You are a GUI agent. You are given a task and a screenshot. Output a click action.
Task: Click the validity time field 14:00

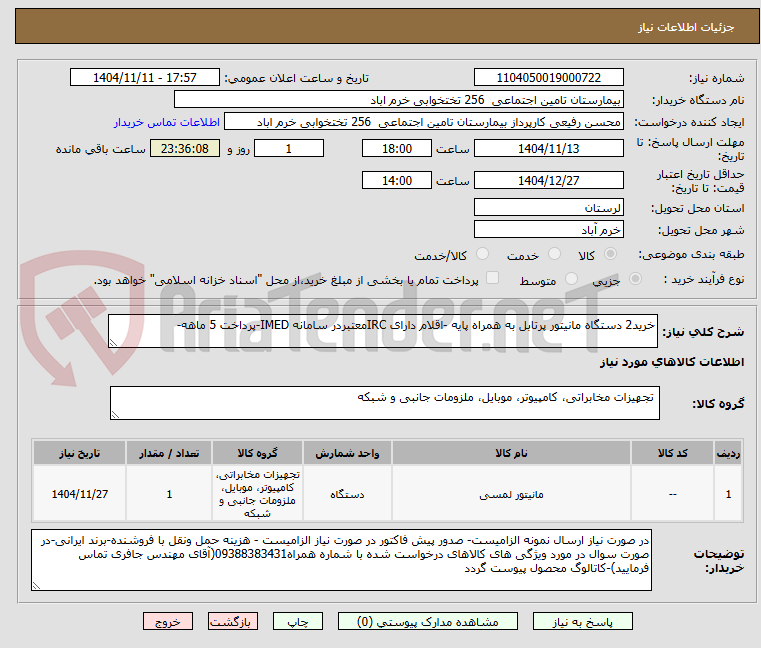click(x=397, y=180)
